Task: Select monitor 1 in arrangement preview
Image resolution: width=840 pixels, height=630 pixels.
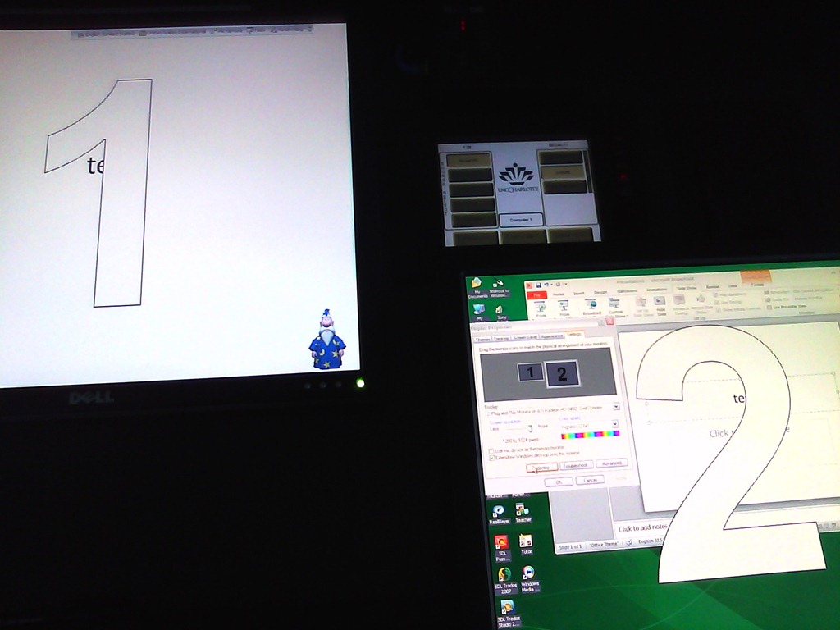Action: pos(531,372)
